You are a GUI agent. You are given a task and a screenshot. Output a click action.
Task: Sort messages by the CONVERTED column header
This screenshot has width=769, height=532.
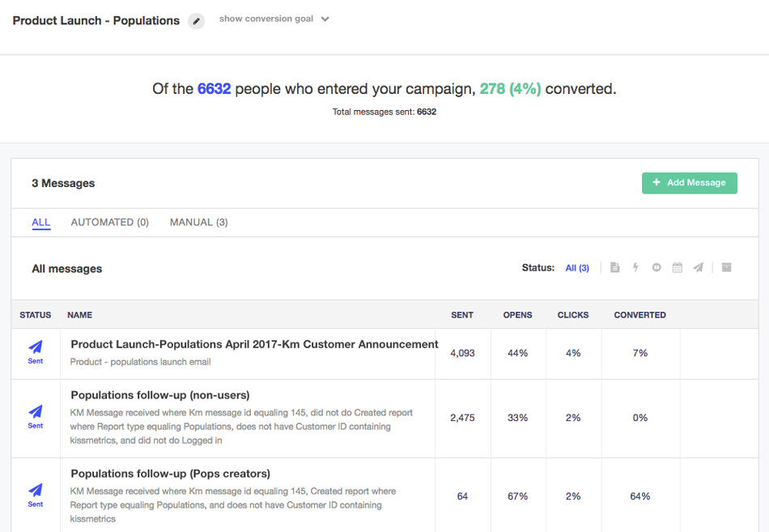639,315
